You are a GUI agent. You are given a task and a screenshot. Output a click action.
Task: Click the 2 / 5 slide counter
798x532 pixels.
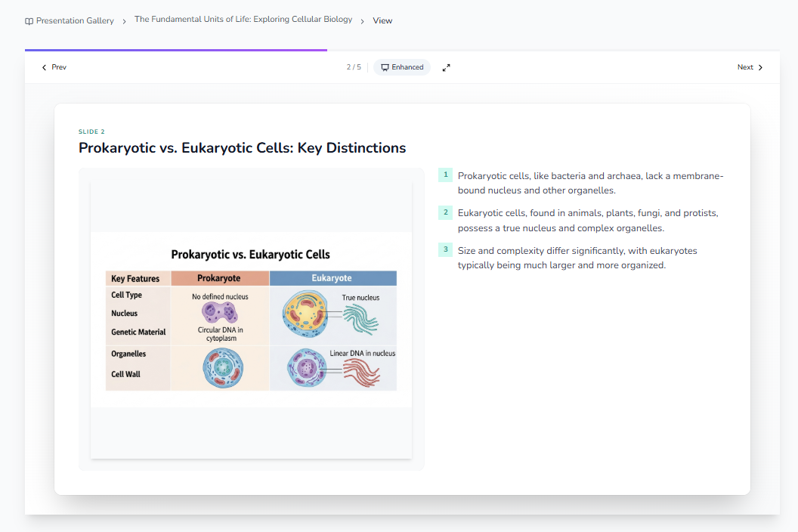(x=354, y=67)
